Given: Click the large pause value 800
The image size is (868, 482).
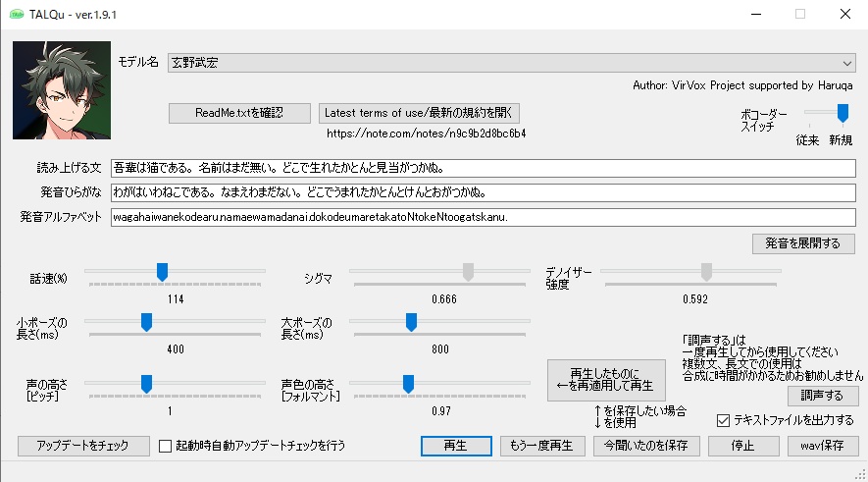Looking at the screenshot, I should pos(440,349).
